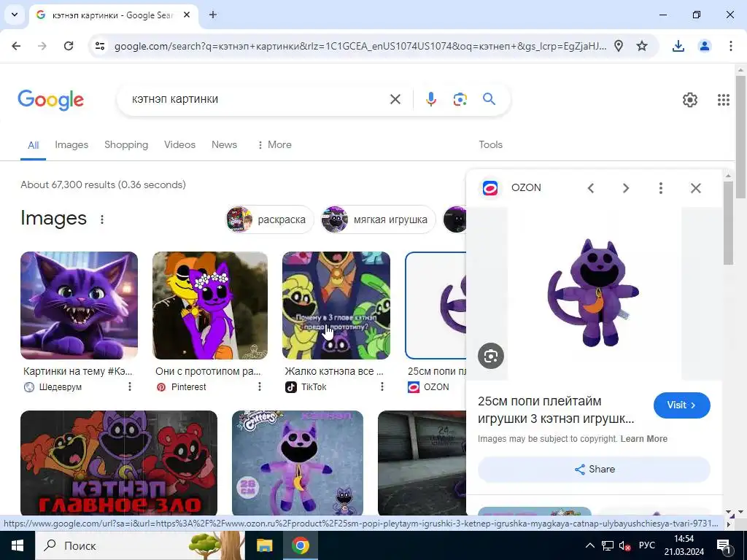Switch to the Shopping tab
747x560 pixels.
tap(126, 145)
